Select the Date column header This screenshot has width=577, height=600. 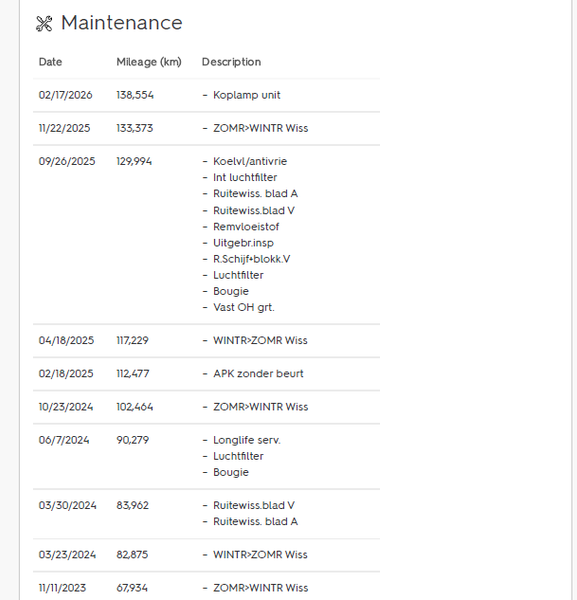tap(50, 62)
